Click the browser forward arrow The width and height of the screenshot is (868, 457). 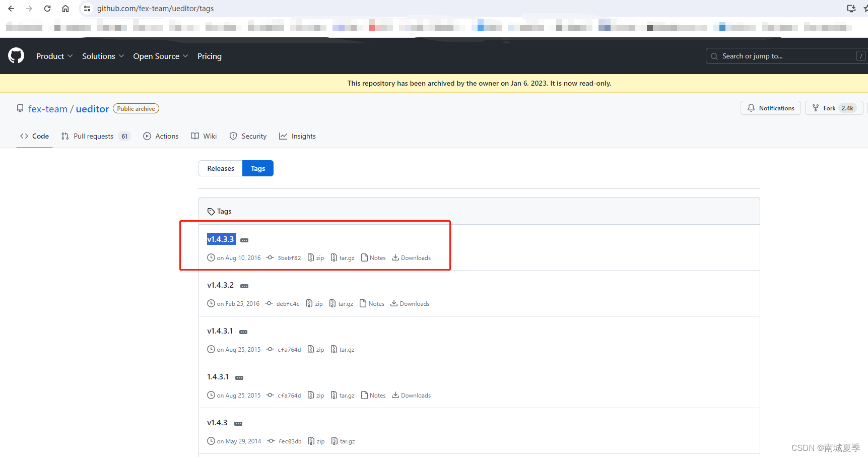tap(29, 9)
